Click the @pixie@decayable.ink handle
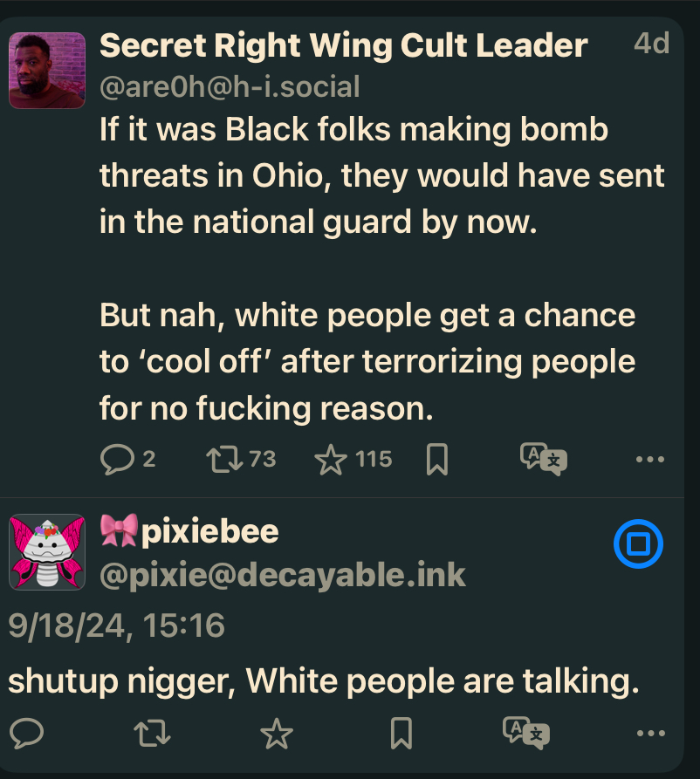The width and height of the screenshot is (700, 779). [x=282, y=574]
